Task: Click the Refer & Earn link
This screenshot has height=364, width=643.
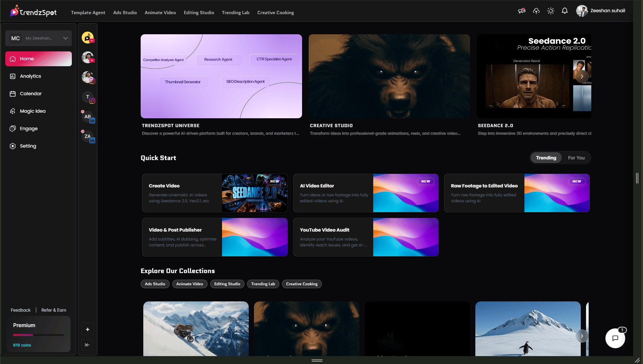Action: pyautogui.click(x=54, y=310)
